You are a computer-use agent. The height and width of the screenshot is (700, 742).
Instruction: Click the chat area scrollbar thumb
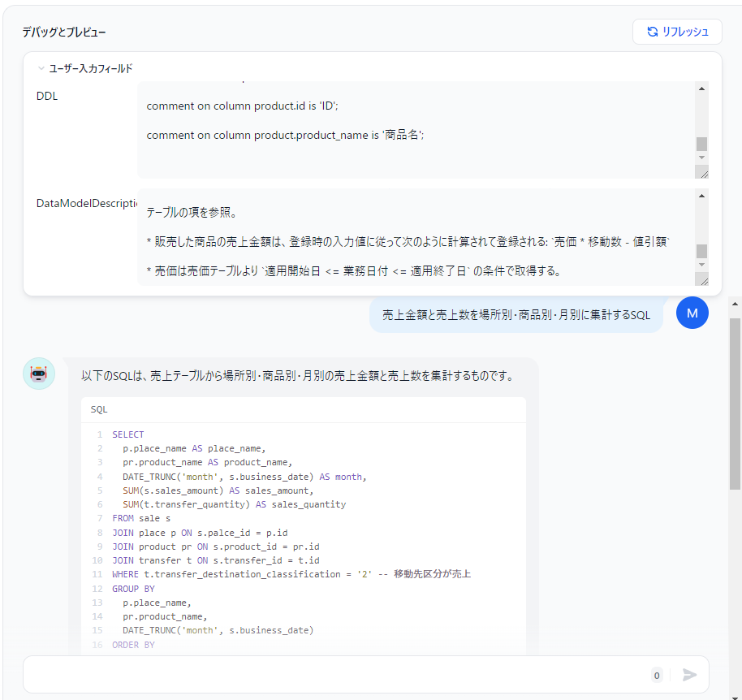(735, 404)
